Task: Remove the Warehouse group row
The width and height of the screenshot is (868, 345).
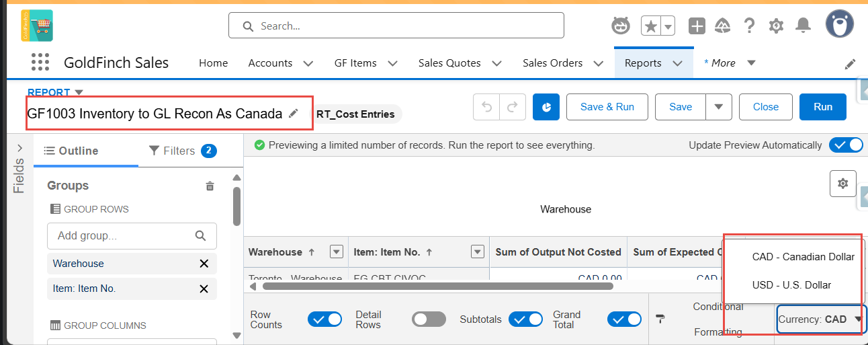Action: [x=204, y=264]
